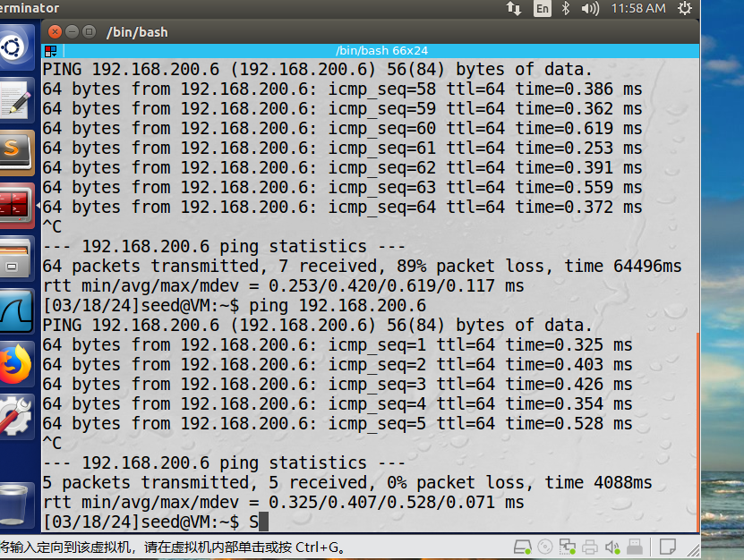Open VMware message log note icon
744x560 pixels.
tap(668, 547)
